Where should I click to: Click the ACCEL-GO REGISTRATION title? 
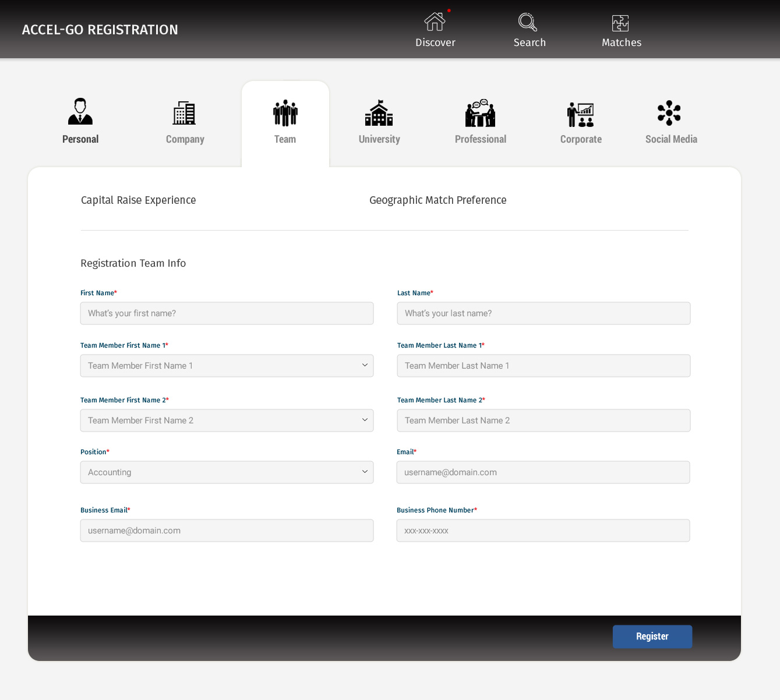point(100,30)
